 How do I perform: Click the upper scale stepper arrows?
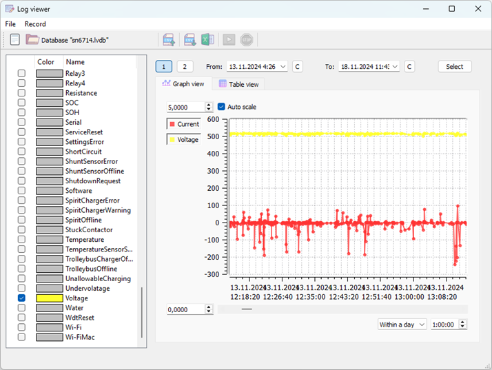209,107
